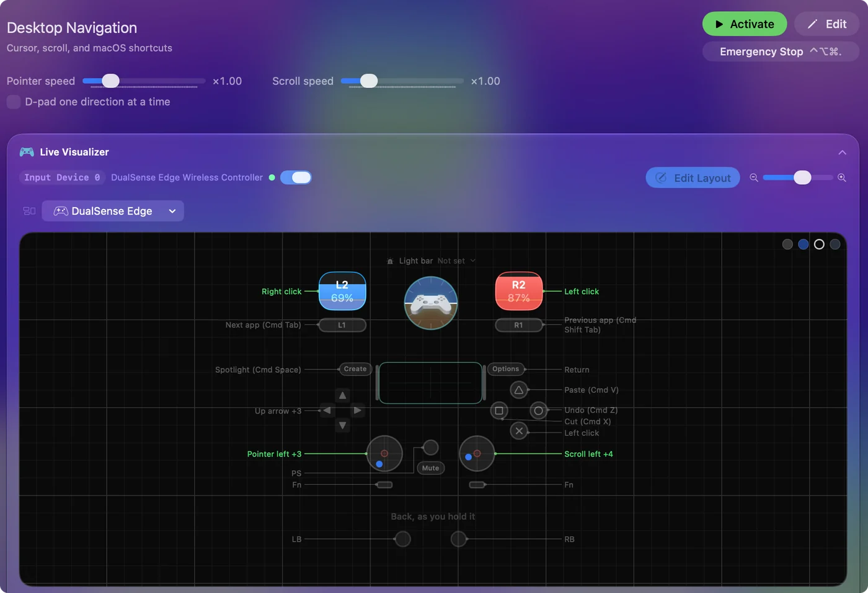868x593 pixels.
Task: Click the Create button on the controller
Action: pos(355,369)
